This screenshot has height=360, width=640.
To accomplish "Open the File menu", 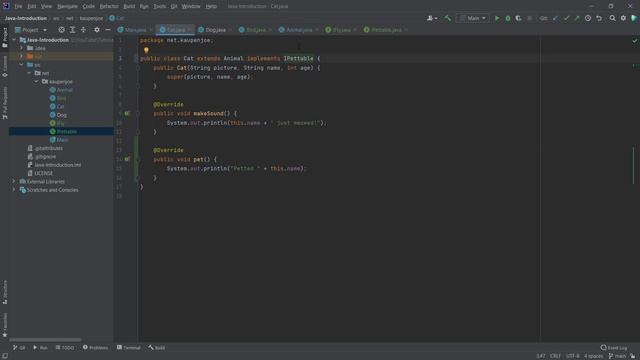I will click(18, 7).
